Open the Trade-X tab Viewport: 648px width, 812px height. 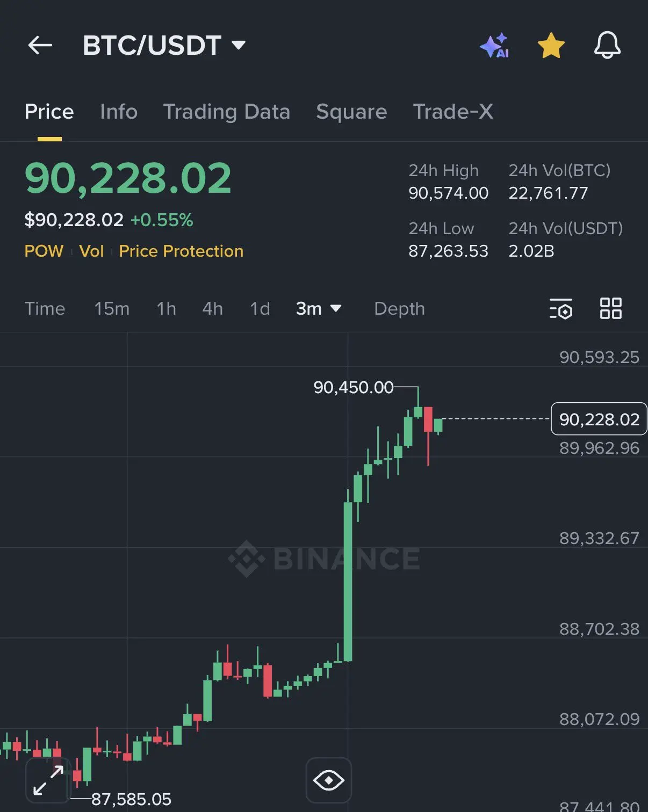[x=453, y=112]
